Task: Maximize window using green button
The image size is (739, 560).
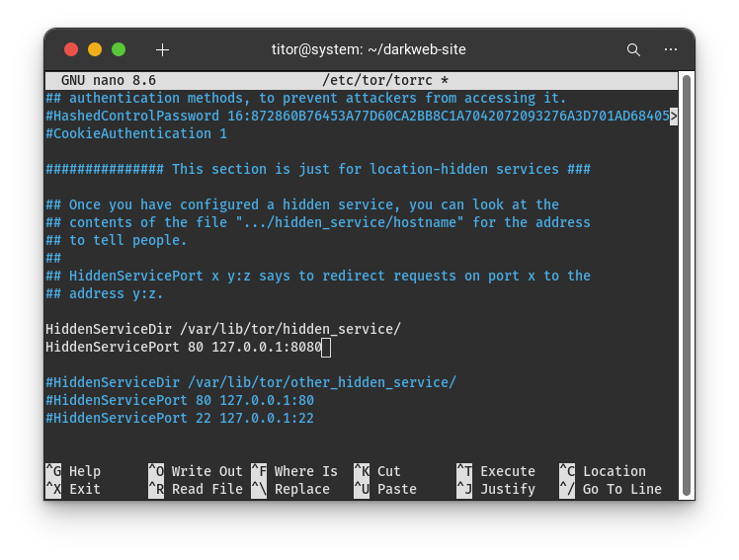Action: 119,49
